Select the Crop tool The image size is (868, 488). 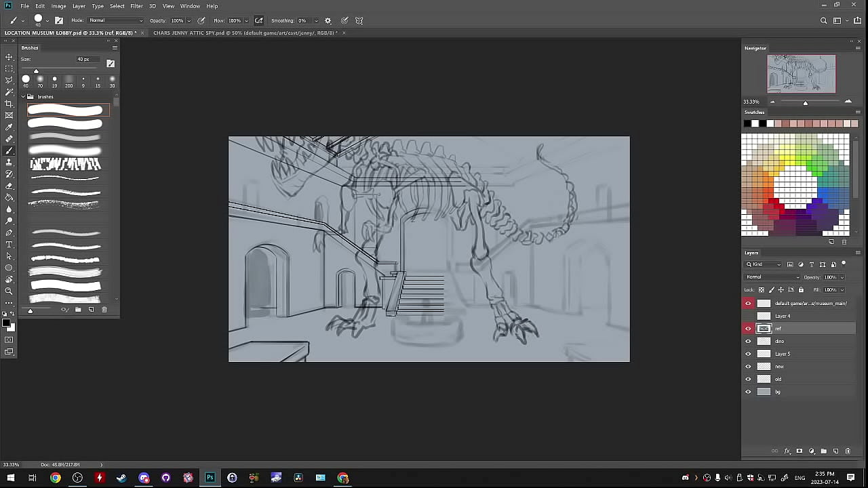tap(9, 104)
